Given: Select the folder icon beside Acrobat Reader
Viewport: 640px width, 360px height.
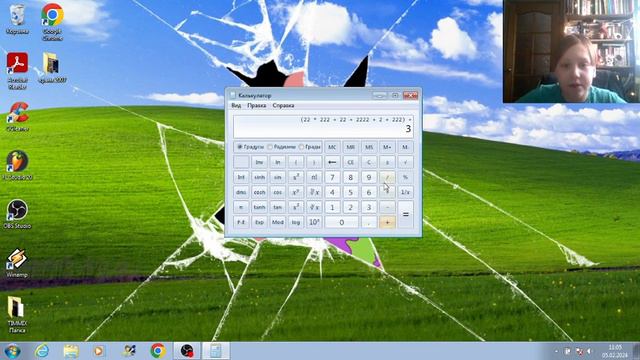Looking at the screenshot, I should (52, 67).
